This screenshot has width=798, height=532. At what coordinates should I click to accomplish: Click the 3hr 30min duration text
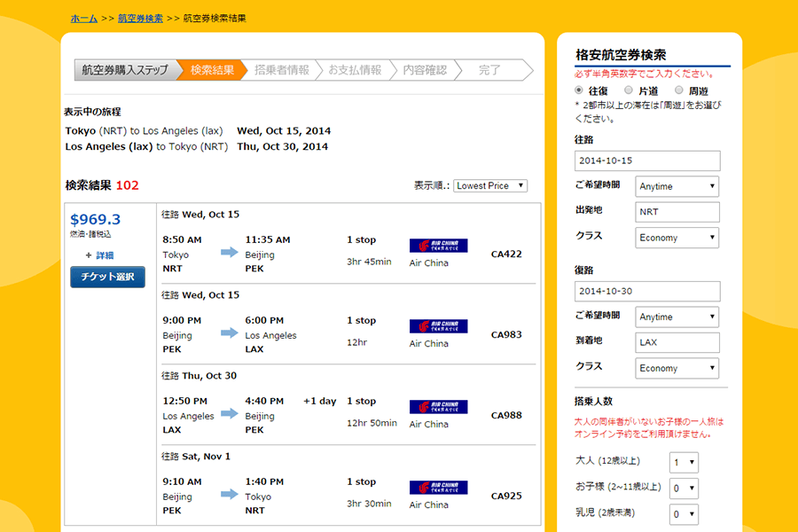[x=369, y=504]
